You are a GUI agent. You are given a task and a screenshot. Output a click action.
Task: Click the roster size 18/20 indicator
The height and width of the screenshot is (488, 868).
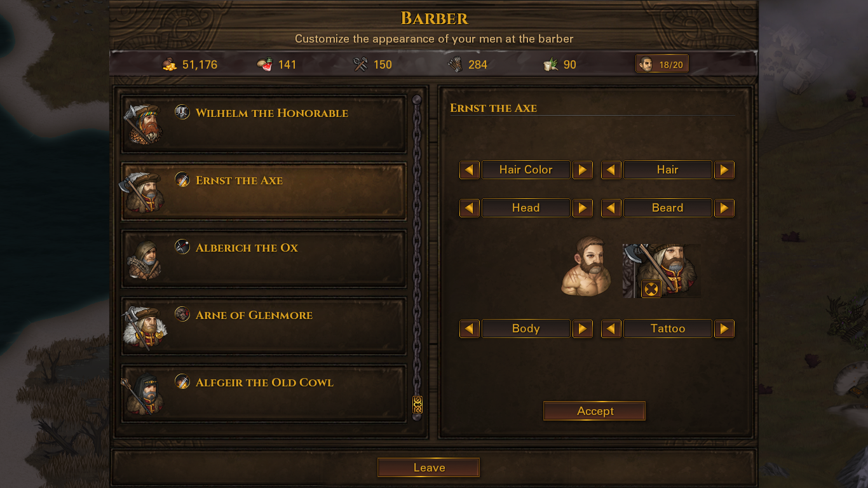(x=661, y=64)
